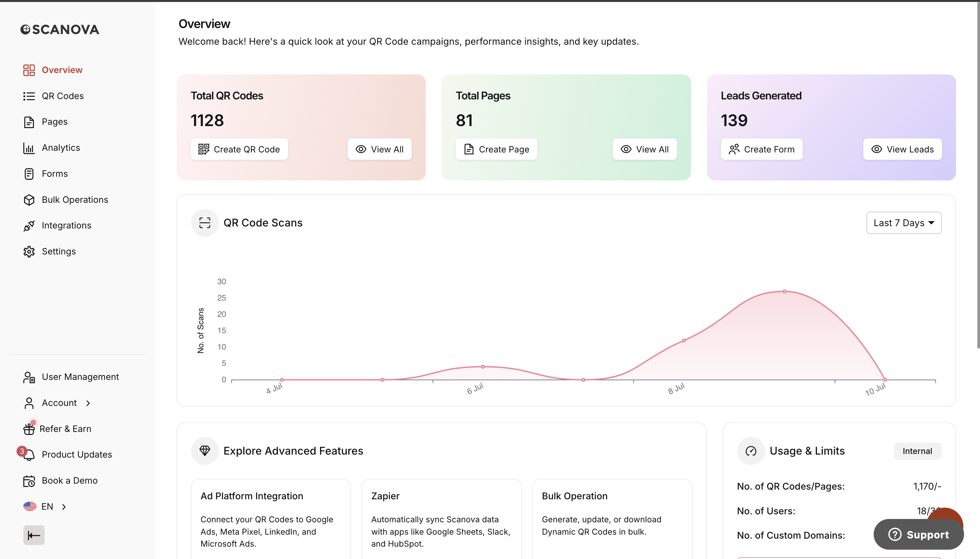Viewport: 980px width, 559px height.
Task: Open Product Updates bell icon
Action: coord(29,455)
